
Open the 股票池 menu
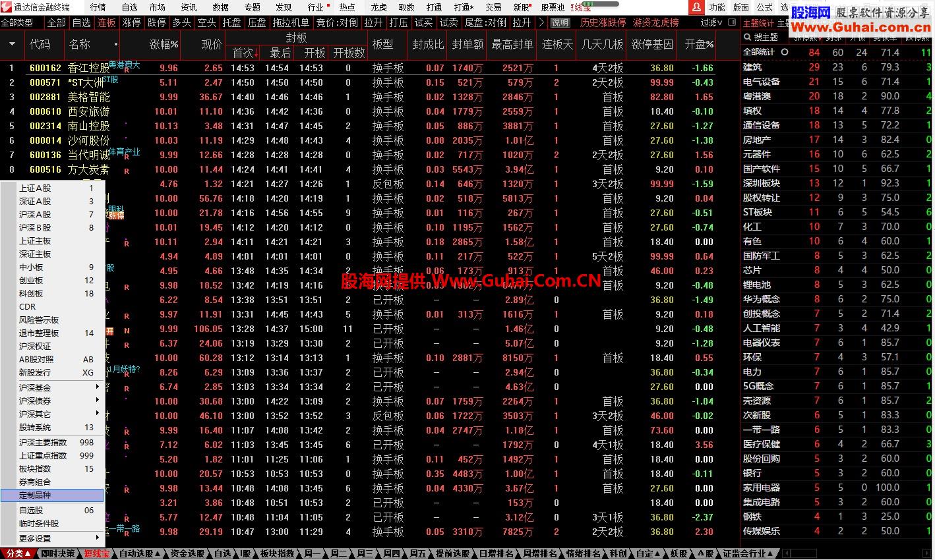(553, 7)
